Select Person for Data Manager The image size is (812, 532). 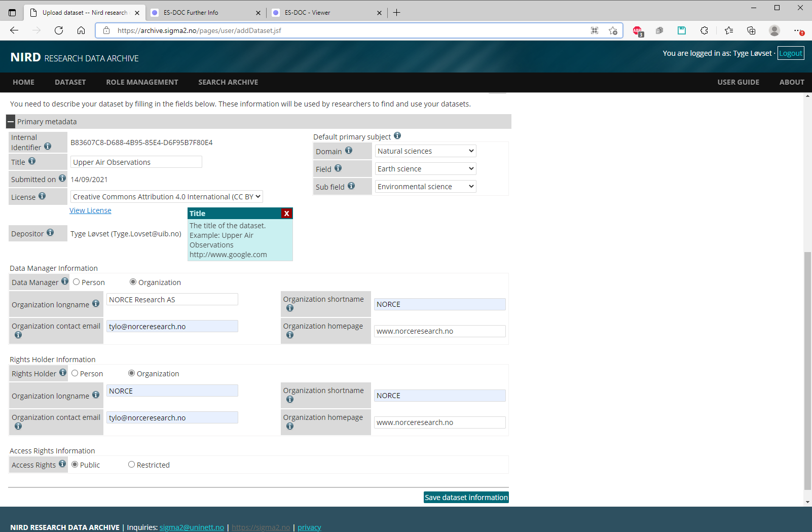[77, 282]
